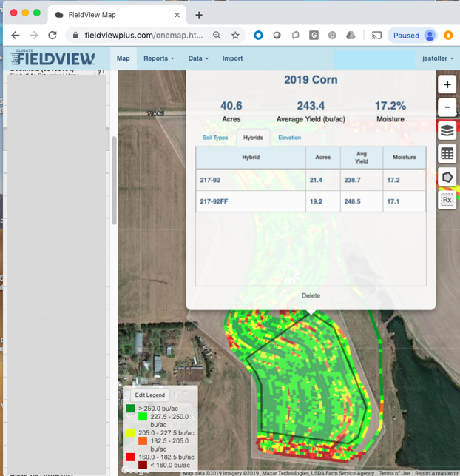460x476 pixels.
Task: Go forward with browser forward arrow
Action: point(34,36)
